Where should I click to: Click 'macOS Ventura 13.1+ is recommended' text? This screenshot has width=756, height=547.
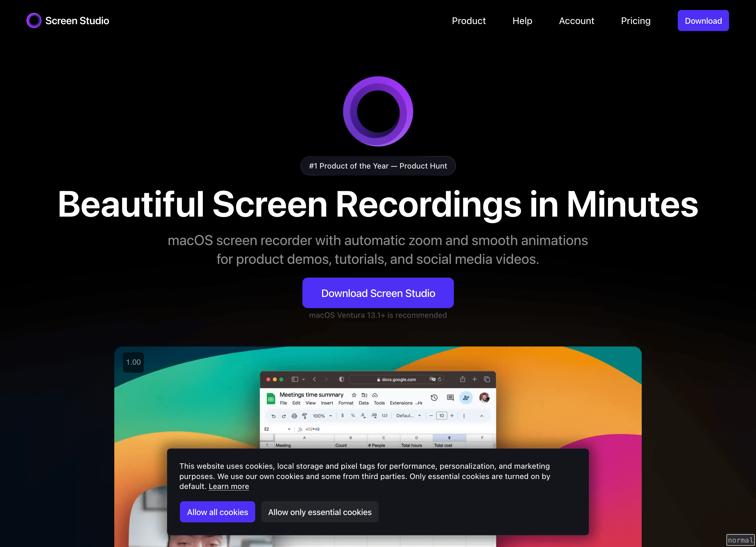(x=378, y=315)
